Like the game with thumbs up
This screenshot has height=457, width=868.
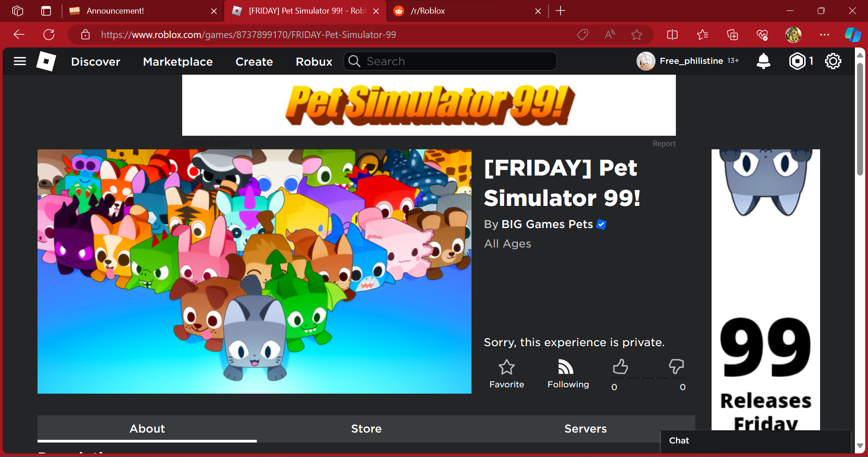620,367
